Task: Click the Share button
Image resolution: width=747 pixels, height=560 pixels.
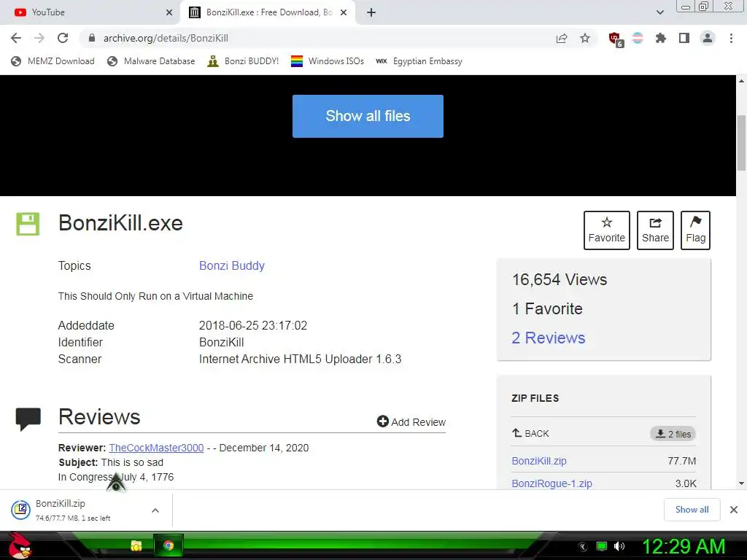Action: [655, 230]
